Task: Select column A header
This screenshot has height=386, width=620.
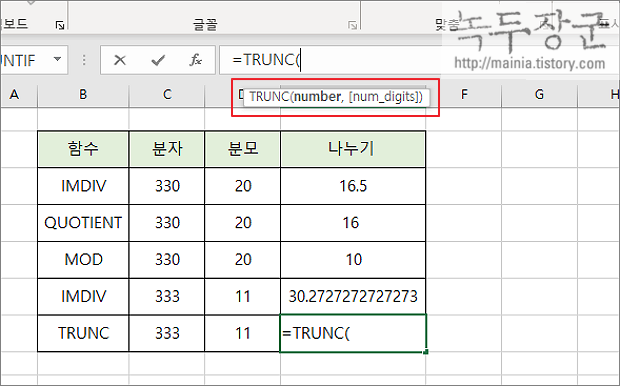Action: point(15,95)
